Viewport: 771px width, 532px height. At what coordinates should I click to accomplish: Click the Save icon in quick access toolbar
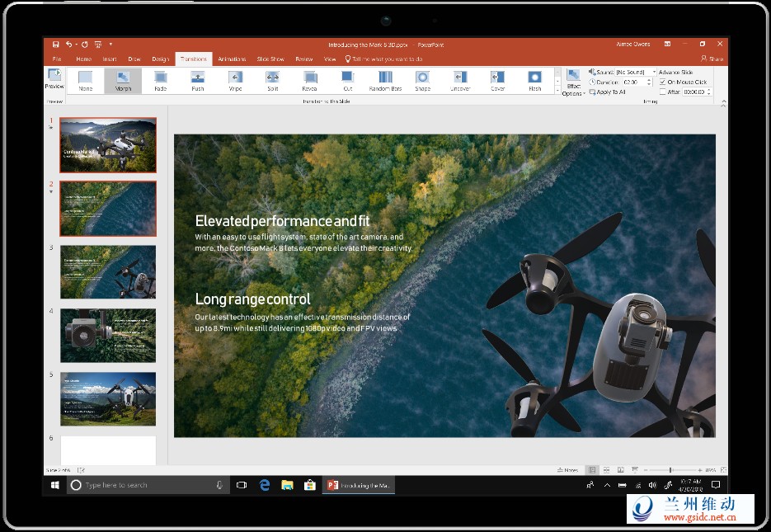pyautogui.click(x=56, y=45)
